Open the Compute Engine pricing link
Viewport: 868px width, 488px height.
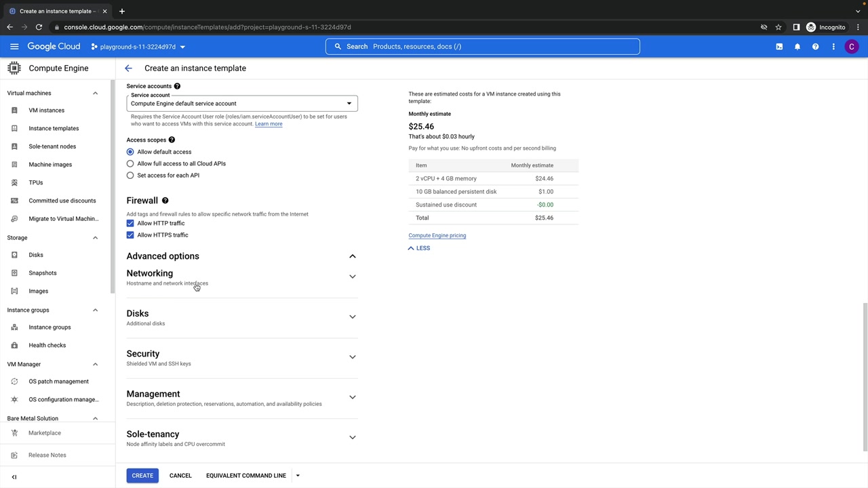pos(437,236)
